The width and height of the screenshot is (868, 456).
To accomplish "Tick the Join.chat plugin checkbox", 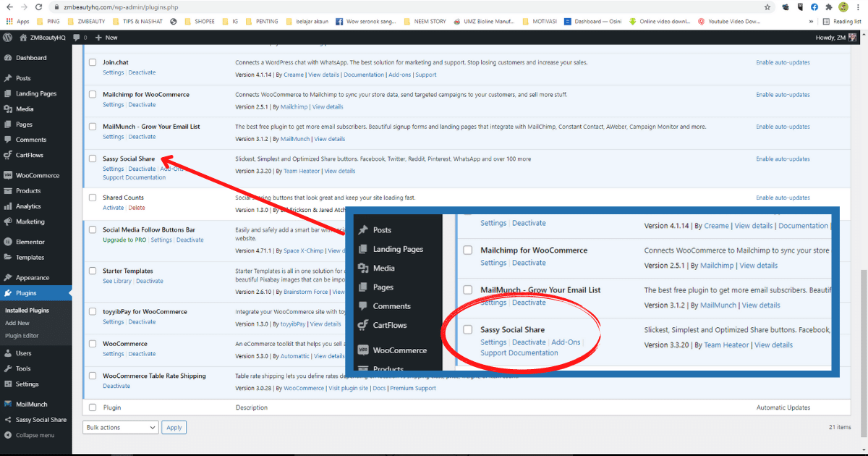I will (x=93, y=62).
